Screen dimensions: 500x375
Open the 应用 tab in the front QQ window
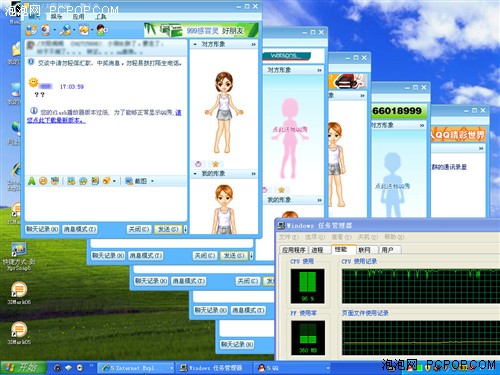pos(78,16)
